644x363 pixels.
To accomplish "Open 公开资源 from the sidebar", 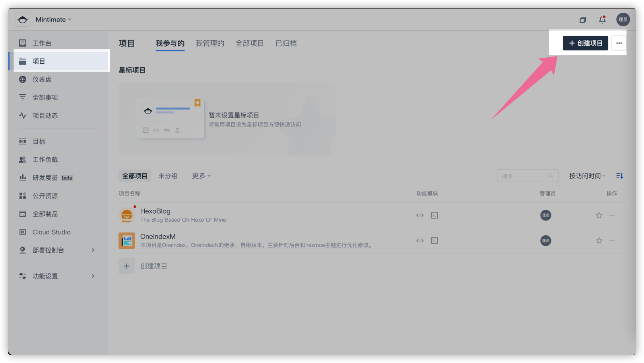I will (x=45, y=195).
